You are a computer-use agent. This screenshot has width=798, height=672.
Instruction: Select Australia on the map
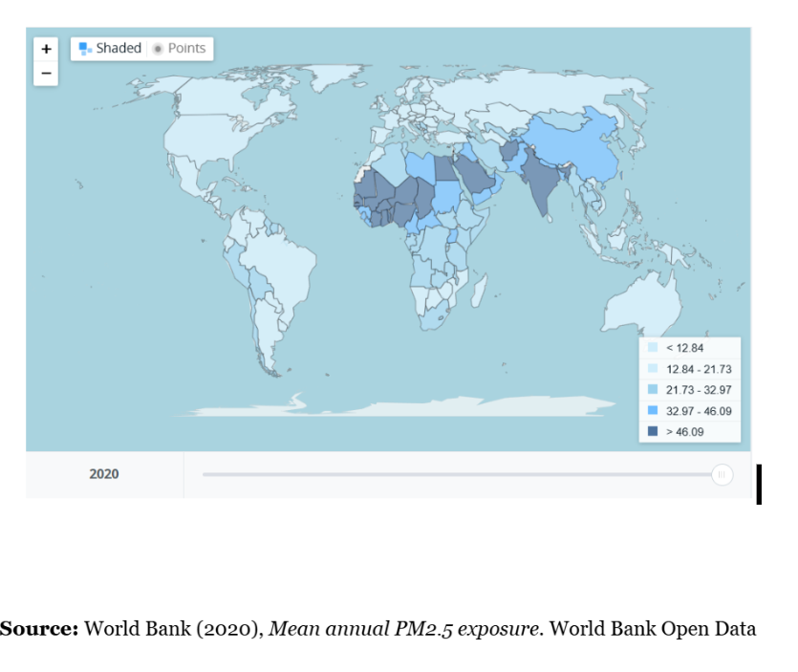tap(642, 306)
